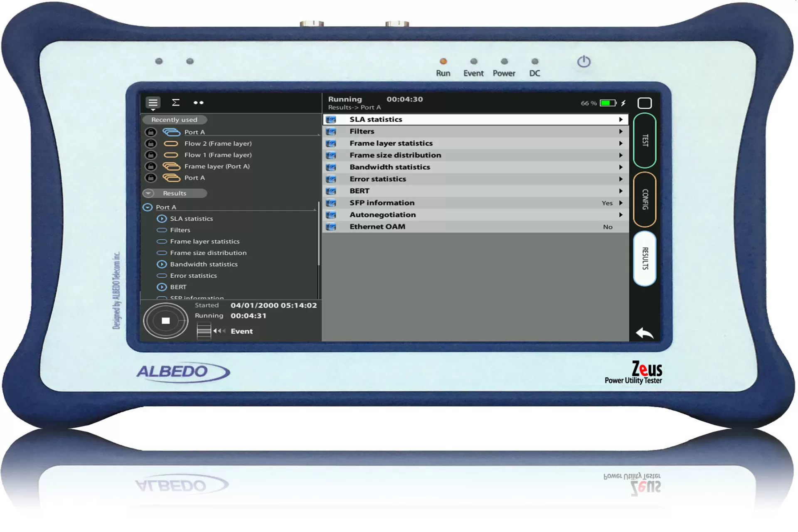Click the lock icon beside Flow 1
Screen dimensions: 798x532
pyautogui.click(x=150, y=155)
